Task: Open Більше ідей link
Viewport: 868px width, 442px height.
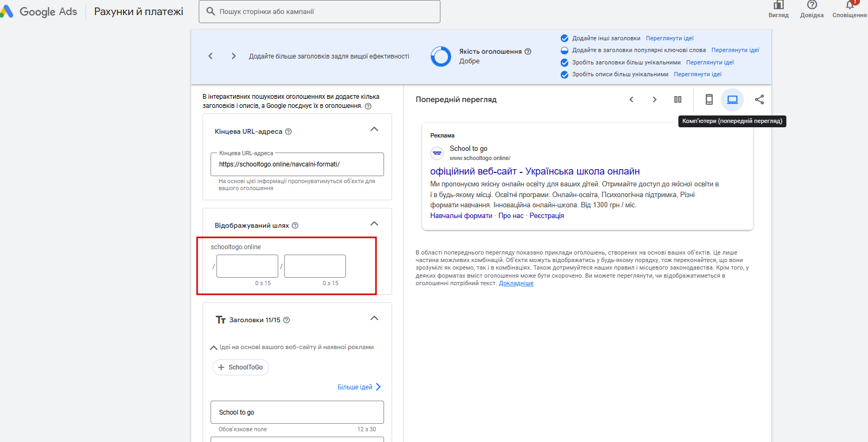Action: coord(355,387)
